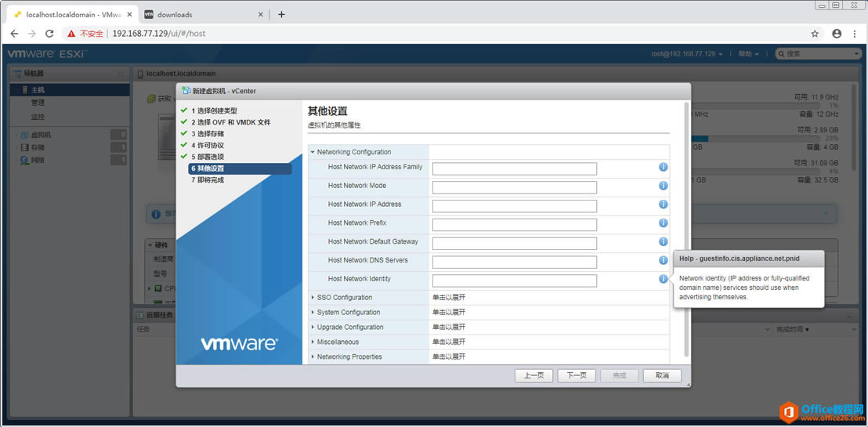Click info icon for Host Network Prefix
Screen dimensions: 868x427
[663, 223]
